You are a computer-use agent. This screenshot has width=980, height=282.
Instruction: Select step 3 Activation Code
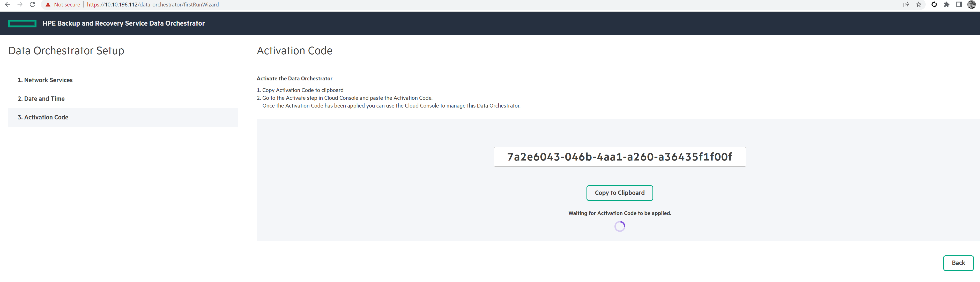click(123, 117)
